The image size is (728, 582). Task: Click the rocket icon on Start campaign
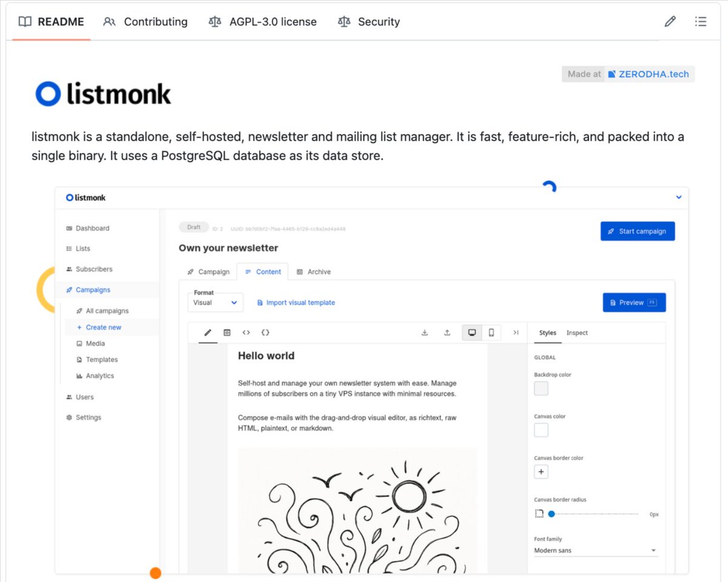click(x=612, y=231)
